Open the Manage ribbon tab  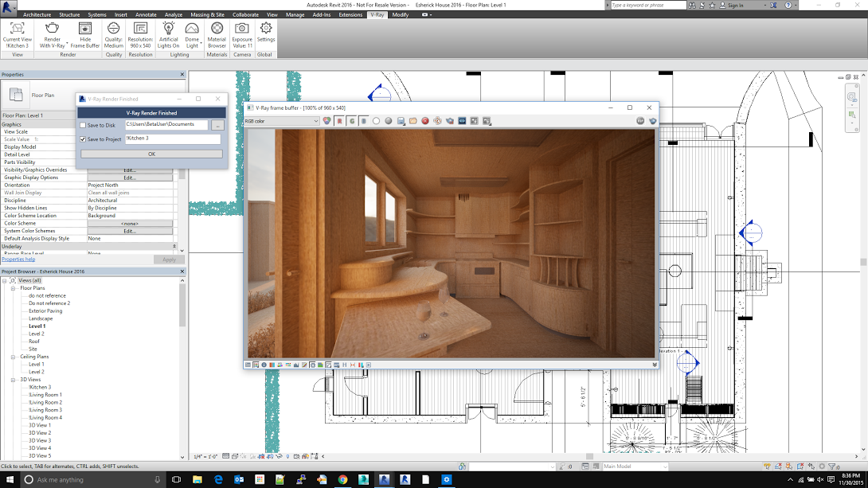(295, 15)
